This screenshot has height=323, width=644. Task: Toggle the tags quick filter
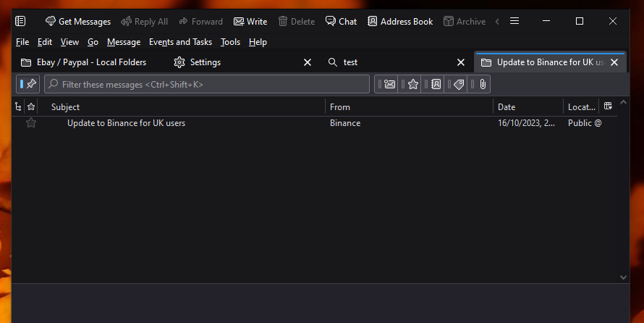coord(459,85)
